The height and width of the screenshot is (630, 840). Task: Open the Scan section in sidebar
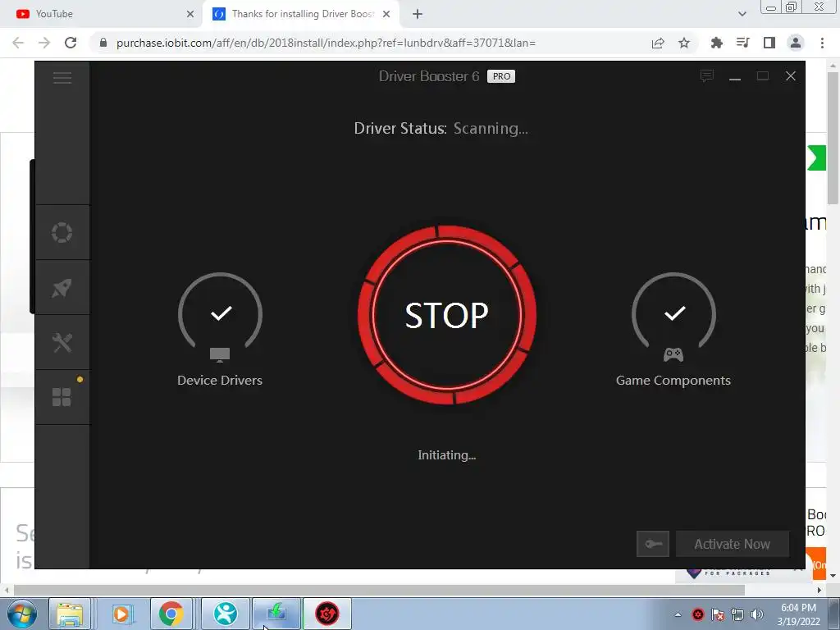62,232
